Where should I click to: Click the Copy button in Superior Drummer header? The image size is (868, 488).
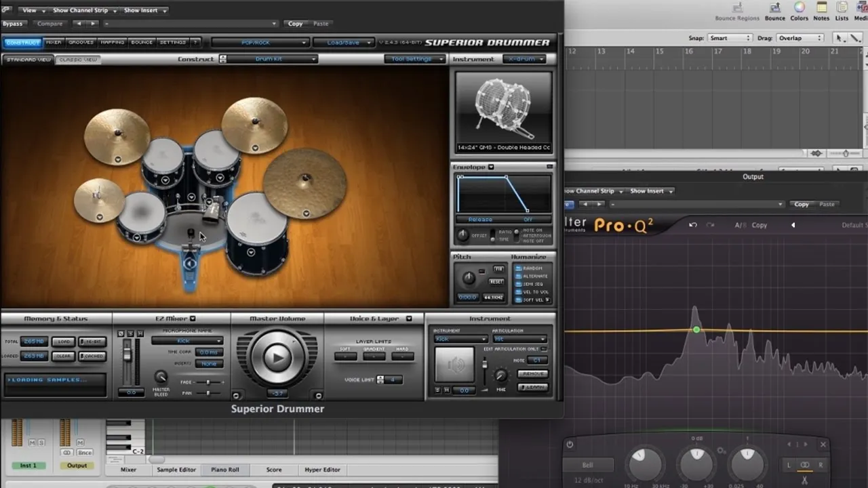pos(295,24)
